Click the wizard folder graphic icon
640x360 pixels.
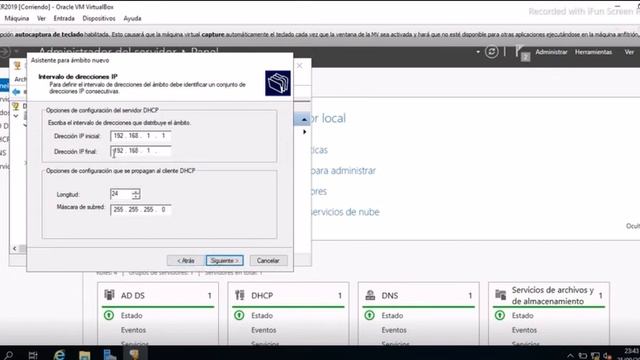pyautogui.click(x=278, y=83)
